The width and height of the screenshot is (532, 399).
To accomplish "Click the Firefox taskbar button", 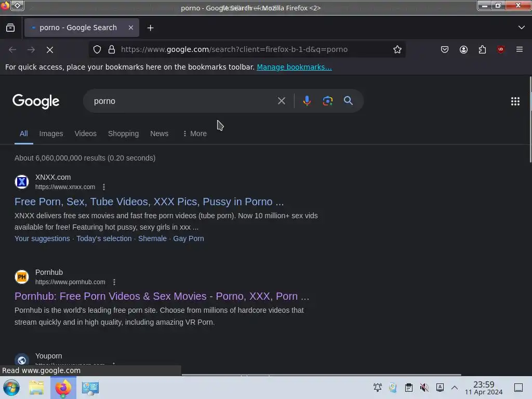I will [63, 388].
